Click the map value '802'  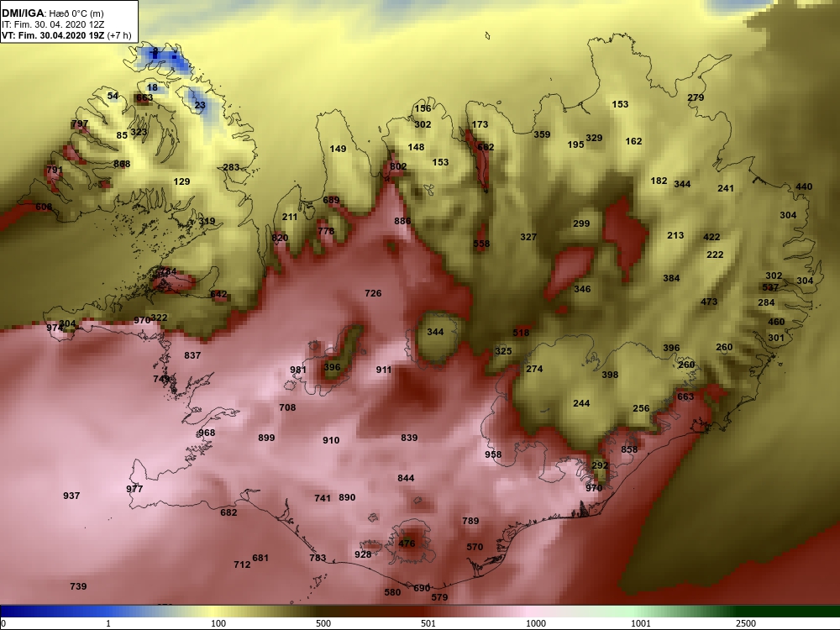coord(398,166)
